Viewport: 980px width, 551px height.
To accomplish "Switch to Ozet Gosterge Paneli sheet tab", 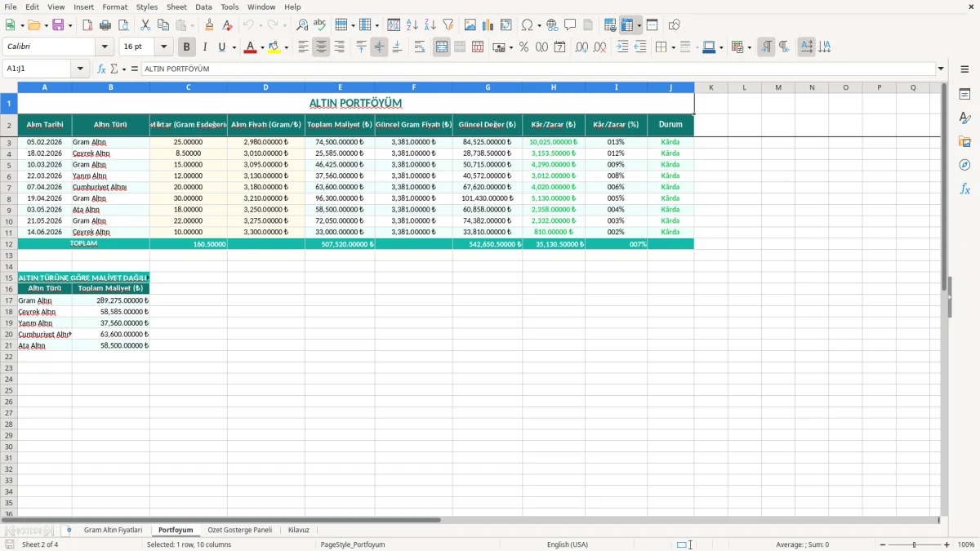I will 239,530.
